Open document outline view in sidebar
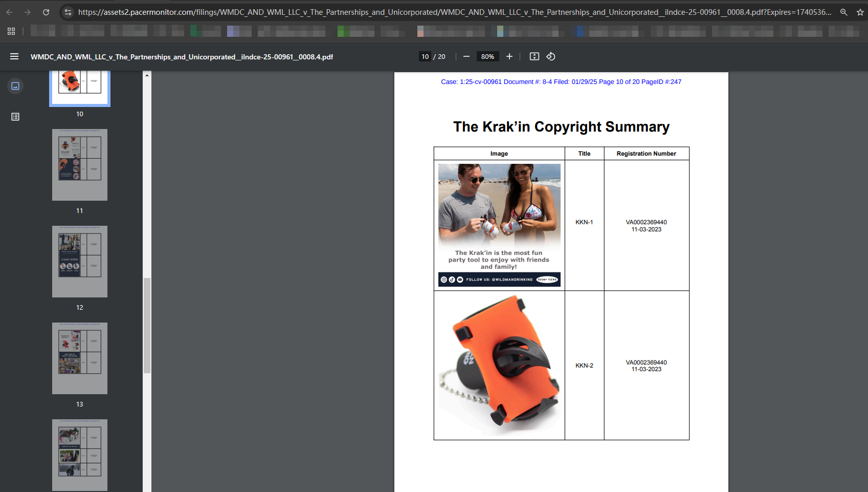Viewport: 868px width, 492px height. 15,117
